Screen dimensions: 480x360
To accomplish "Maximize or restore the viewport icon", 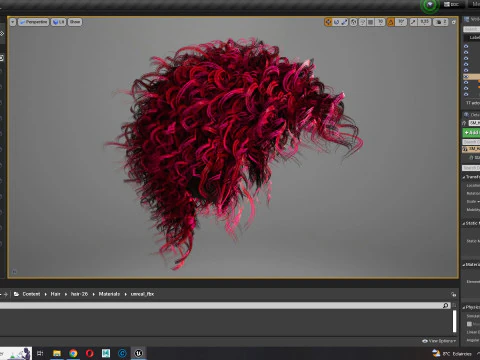I will [454, 22].
